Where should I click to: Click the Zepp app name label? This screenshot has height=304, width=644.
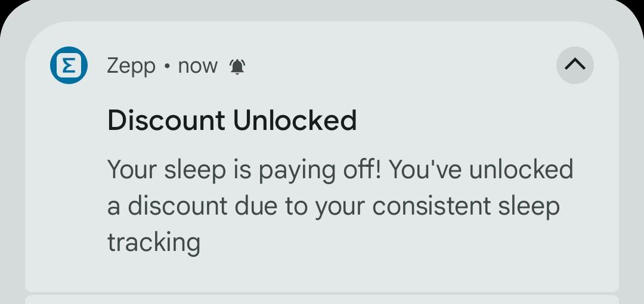pyautogui.click(x=131, y=67)
